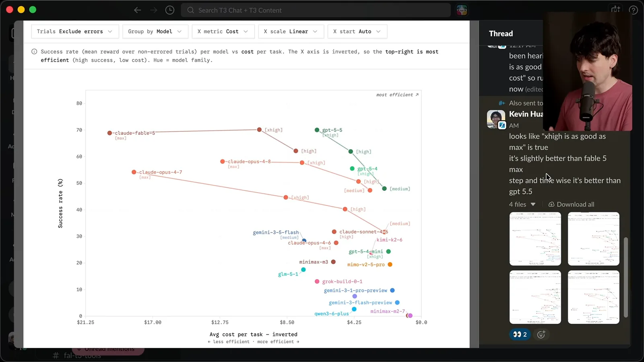Go back with the left arrow
The height and width of the screenshot is (362, 644).
tap(138, 10)
